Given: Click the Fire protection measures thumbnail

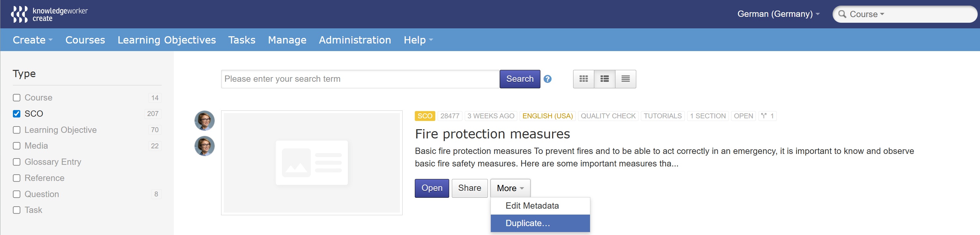Looking at the screenshot, I should 311,163.
